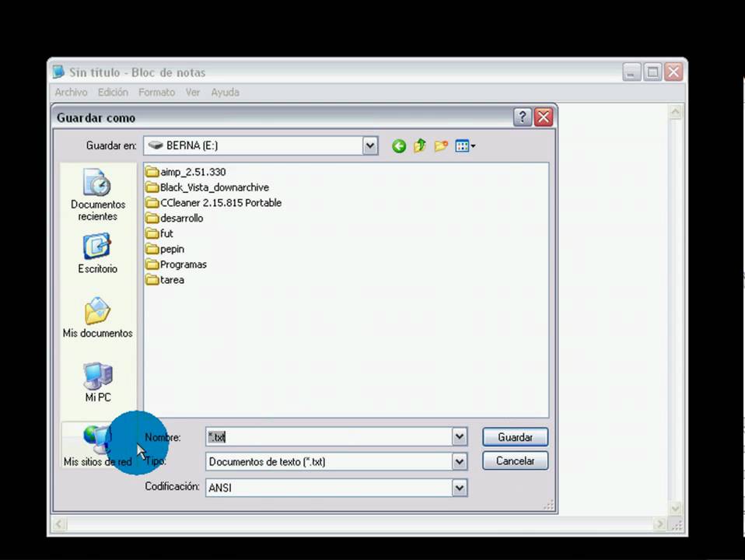Screen dimensions: 745x560
Task: Click Notepad horizontal scrollbar left arrow
Action: [x=59, y=524]
